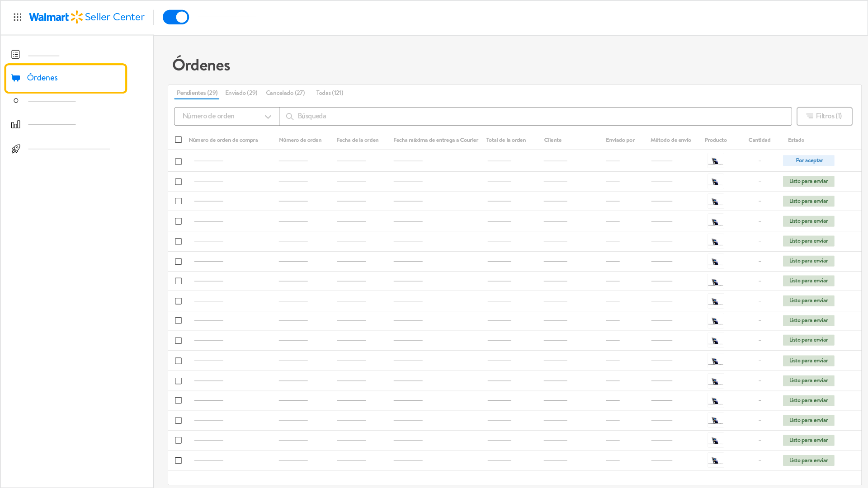Viewport: 868px width, 488px height.
Task: Go to Órdenes in the sidebar
Action: pos(66,78)
